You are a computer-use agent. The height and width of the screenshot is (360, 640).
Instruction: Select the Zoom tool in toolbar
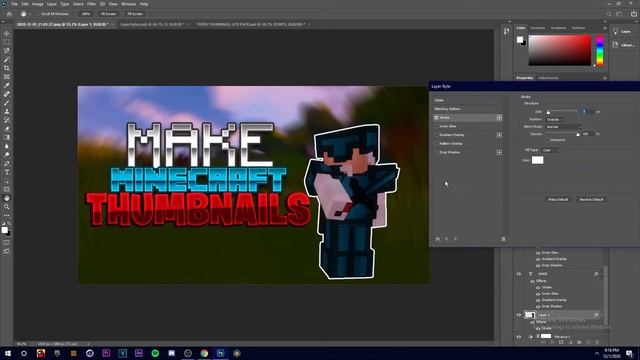click(7, 207)
